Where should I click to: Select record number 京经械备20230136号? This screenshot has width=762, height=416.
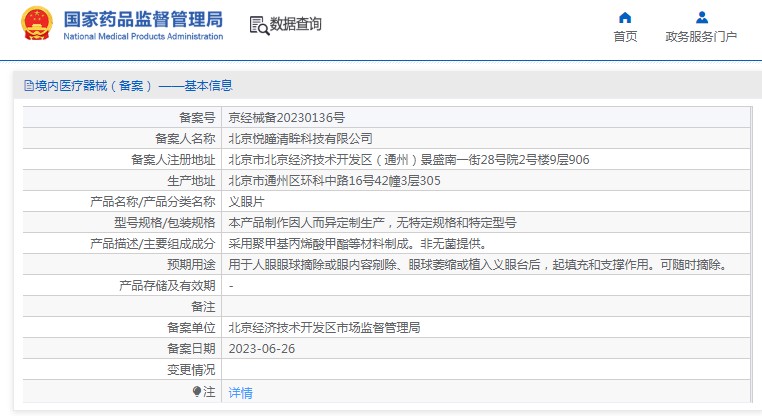tap(287, 118)
